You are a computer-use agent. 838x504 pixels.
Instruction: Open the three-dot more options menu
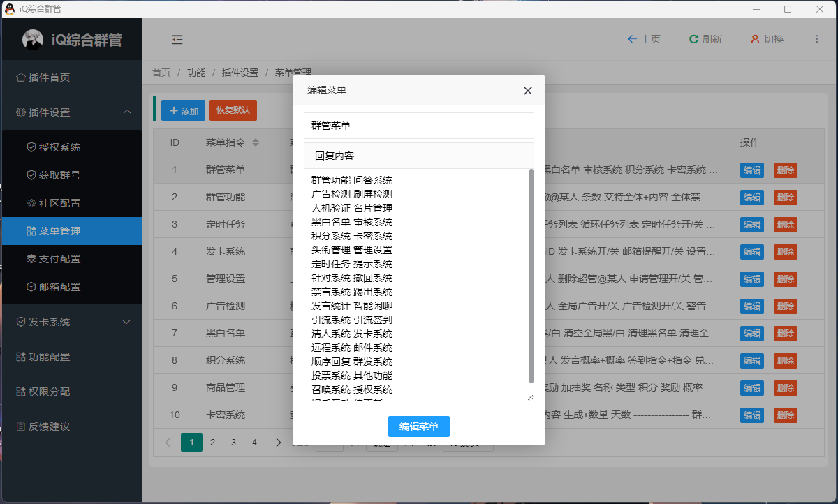point(817,39)
